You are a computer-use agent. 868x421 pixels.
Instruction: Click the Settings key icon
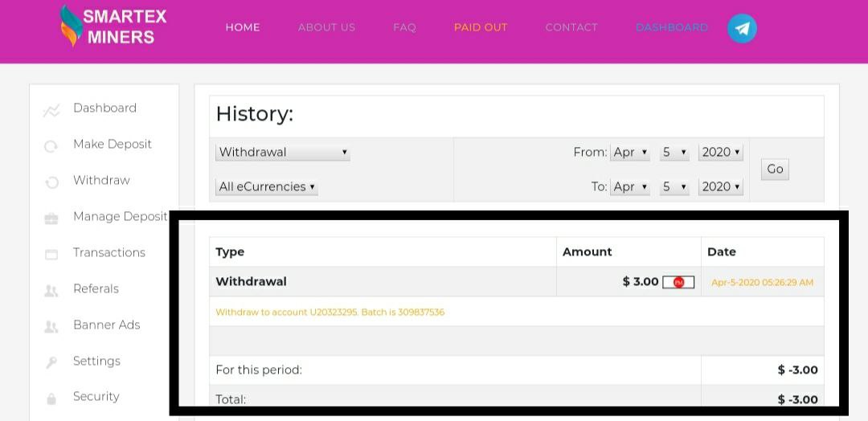(51, 362)
